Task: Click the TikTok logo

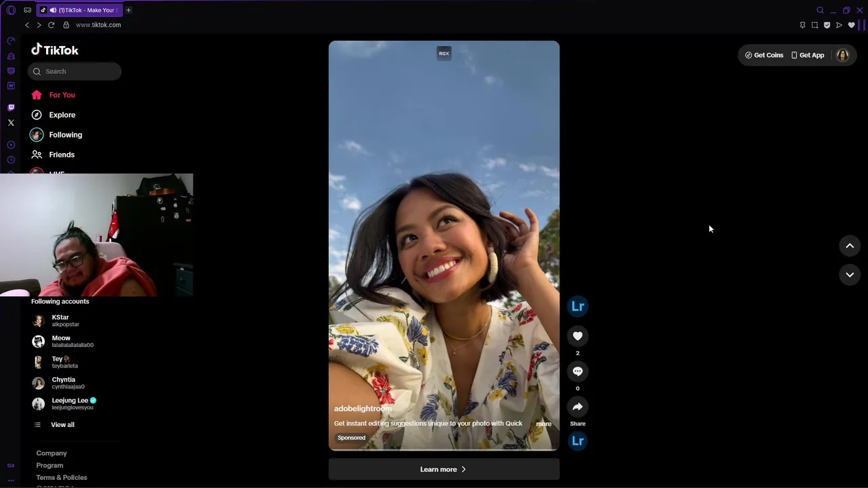Action: [x=55, y=49]
